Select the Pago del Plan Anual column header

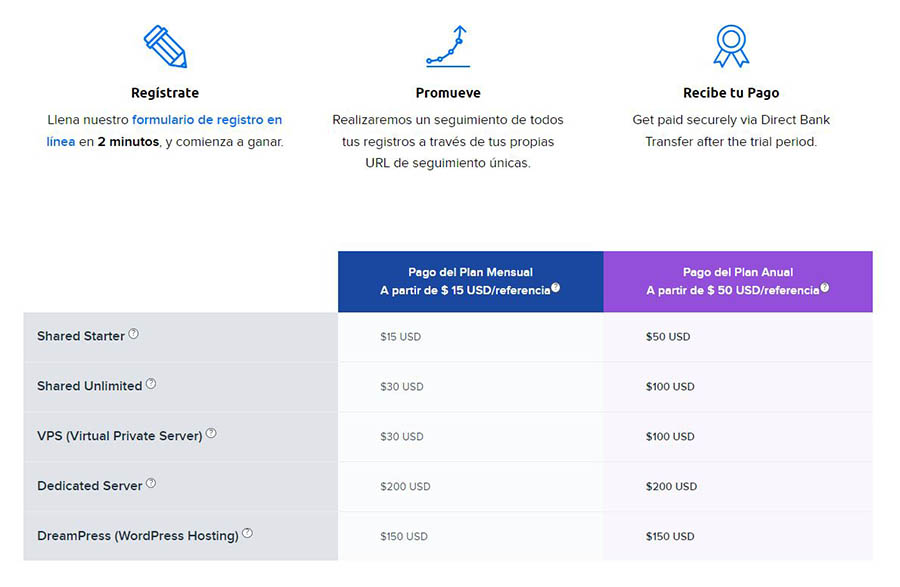[x=738, y=281]
